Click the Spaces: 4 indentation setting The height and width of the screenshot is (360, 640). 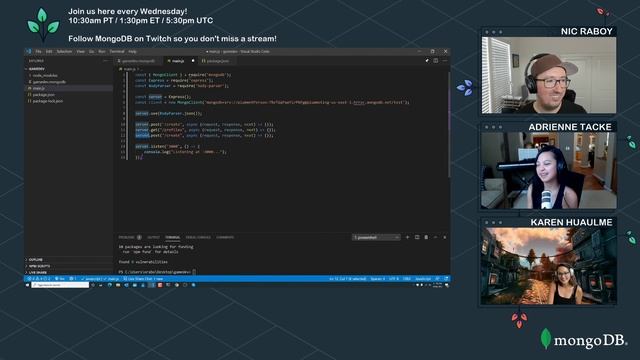point(378,279)
